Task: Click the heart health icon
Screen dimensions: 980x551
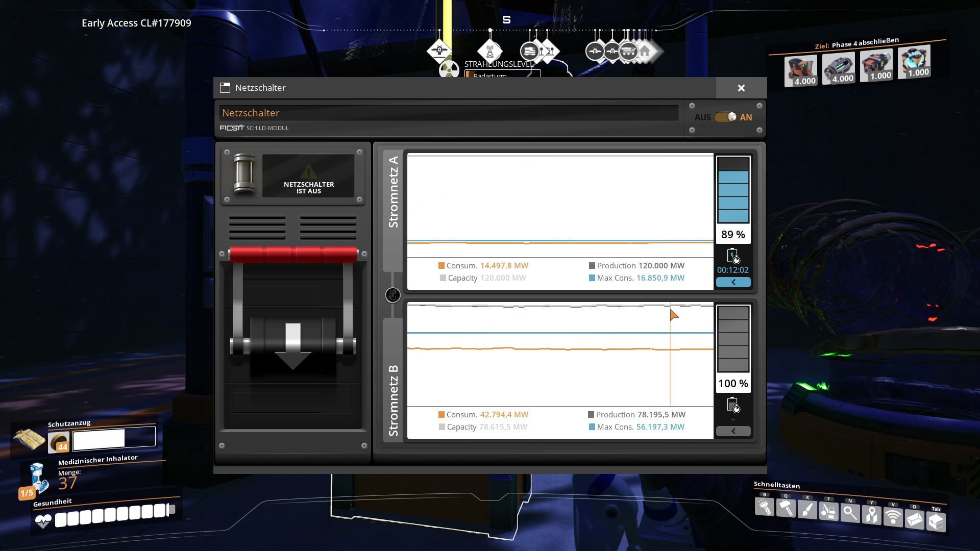Action: pos(43,521)
